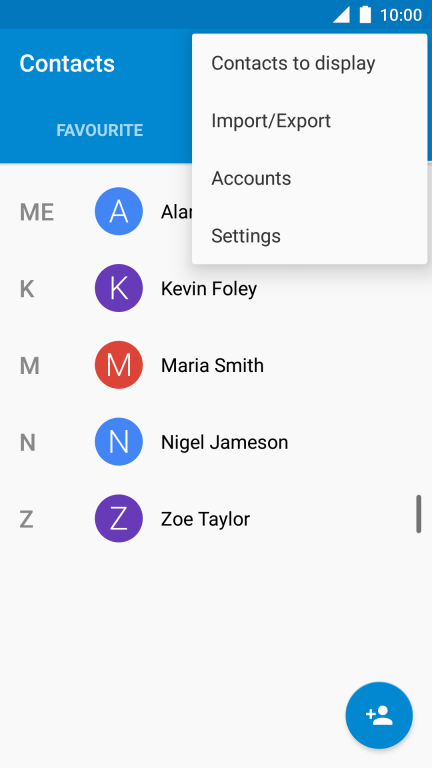Viewport: 432px width, 768px height.
Task: Tap the add new contact floating button
Action: point(379,715)
